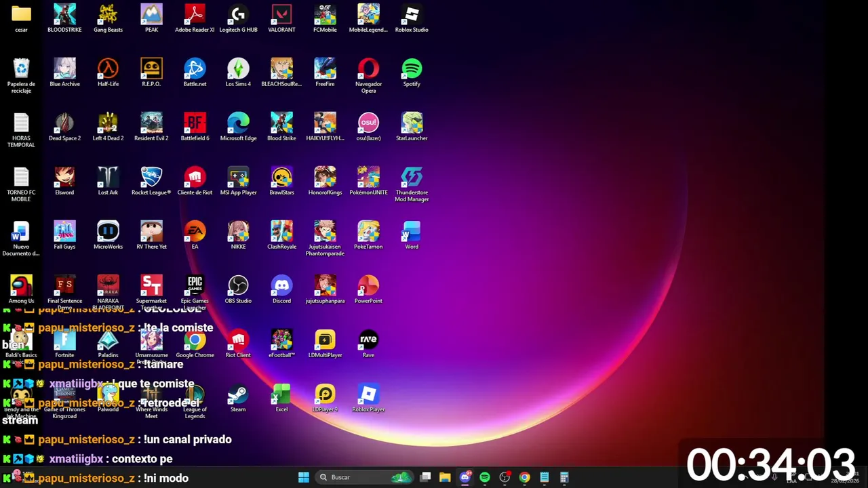
Task: Select the Half-Life desktop icon
Action: [x=108, y=73]
